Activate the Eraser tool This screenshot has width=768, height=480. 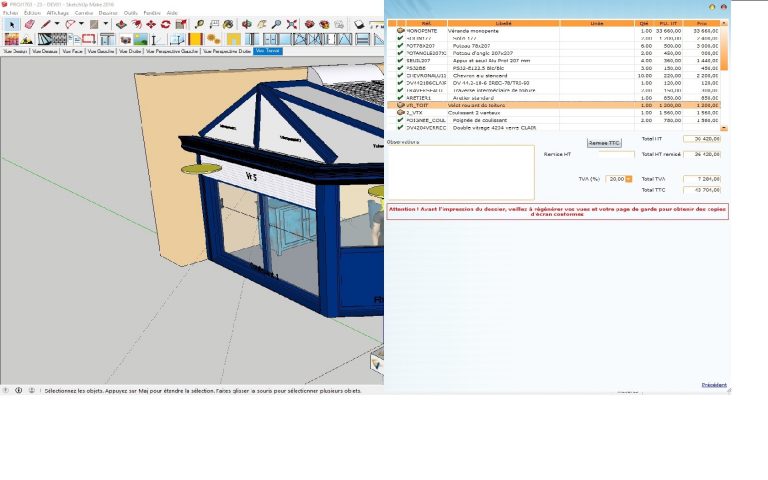pos(29,24)
